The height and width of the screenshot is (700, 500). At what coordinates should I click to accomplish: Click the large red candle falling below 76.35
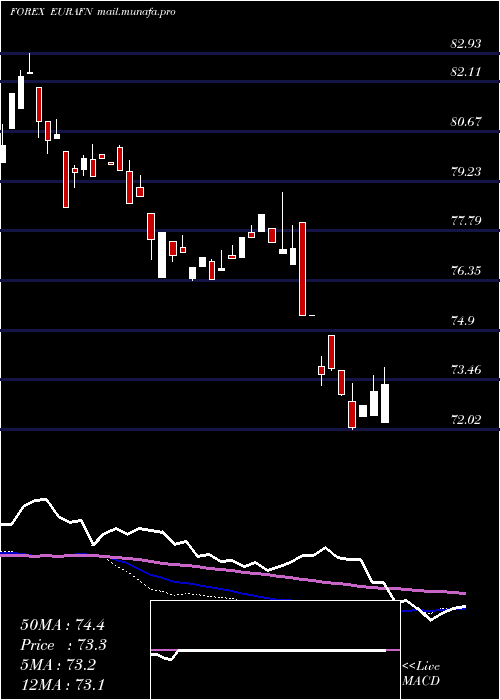point(303,269)
